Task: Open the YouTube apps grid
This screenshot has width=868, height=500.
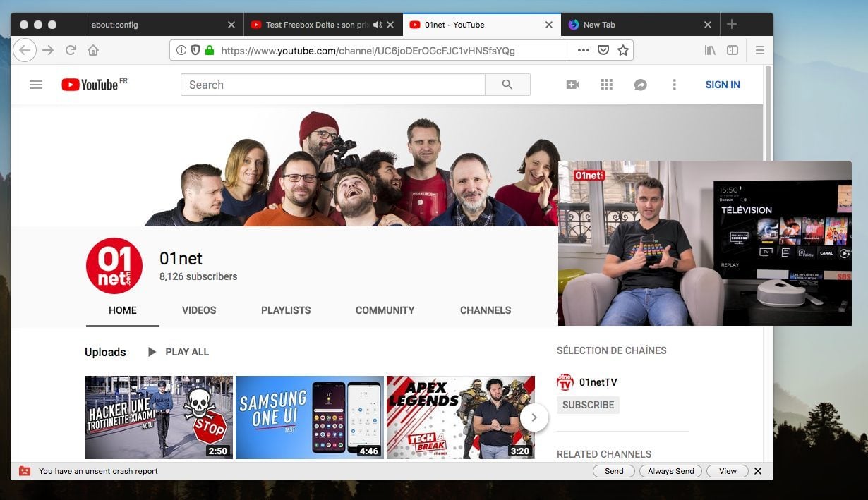Action: 606,85
